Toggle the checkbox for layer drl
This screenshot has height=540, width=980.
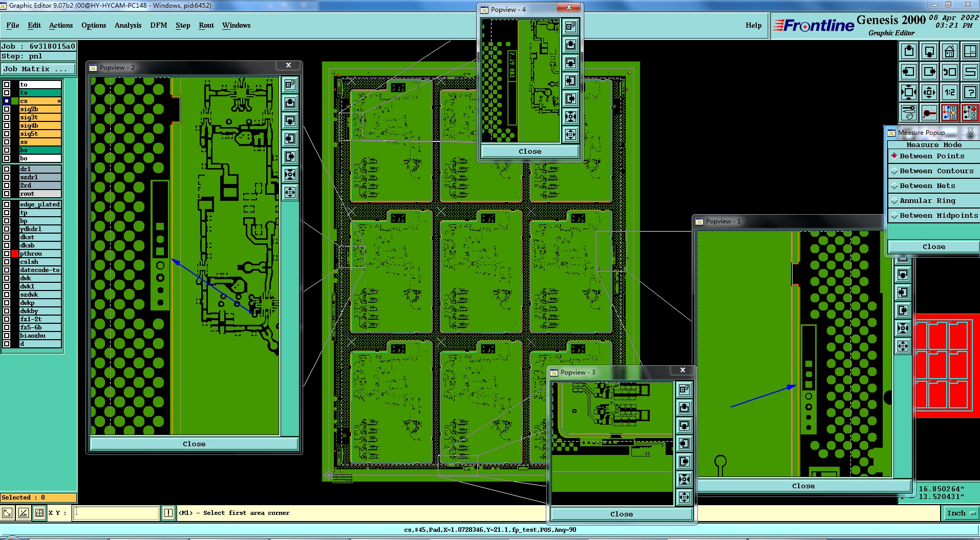pos(7,169)
